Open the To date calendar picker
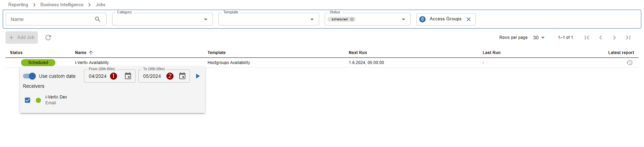Image resolution: width=644 pixels, height=147 pixels. [182, 76]
